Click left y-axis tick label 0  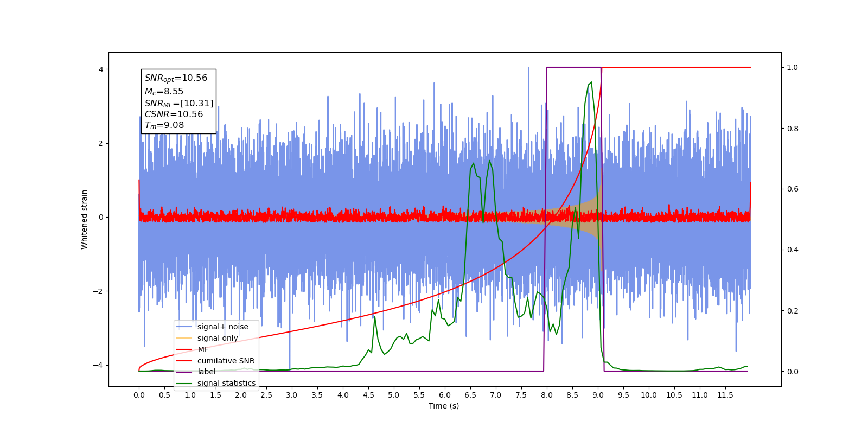coord(101,217)
